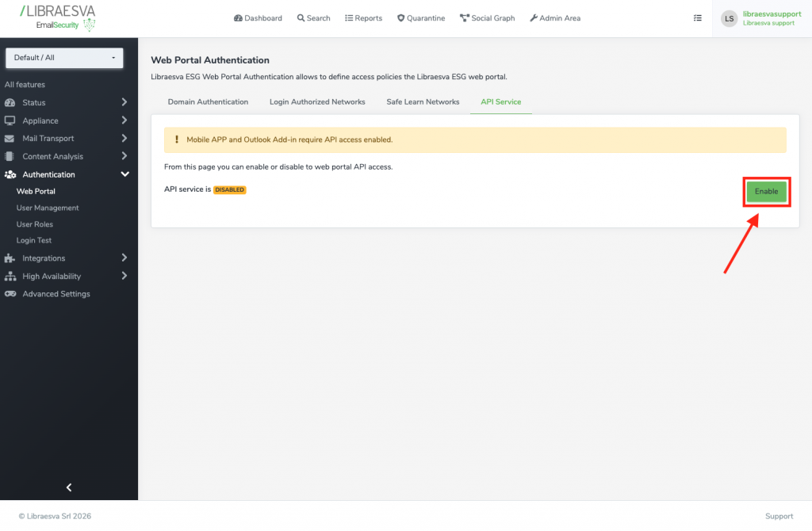Image resolution: width=812 pixels, height=531 pixels.
Task: Collapse the Authentication section chevron
Action: (124, 174)
